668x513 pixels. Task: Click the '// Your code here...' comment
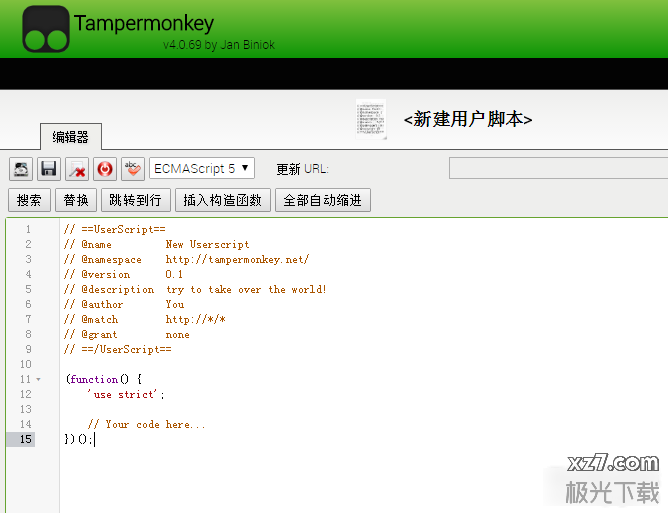click(x=147, y=424)
